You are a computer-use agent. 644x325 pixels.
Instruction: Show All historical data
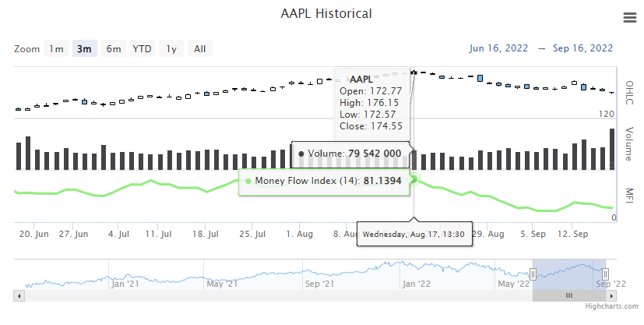point(199,48)
